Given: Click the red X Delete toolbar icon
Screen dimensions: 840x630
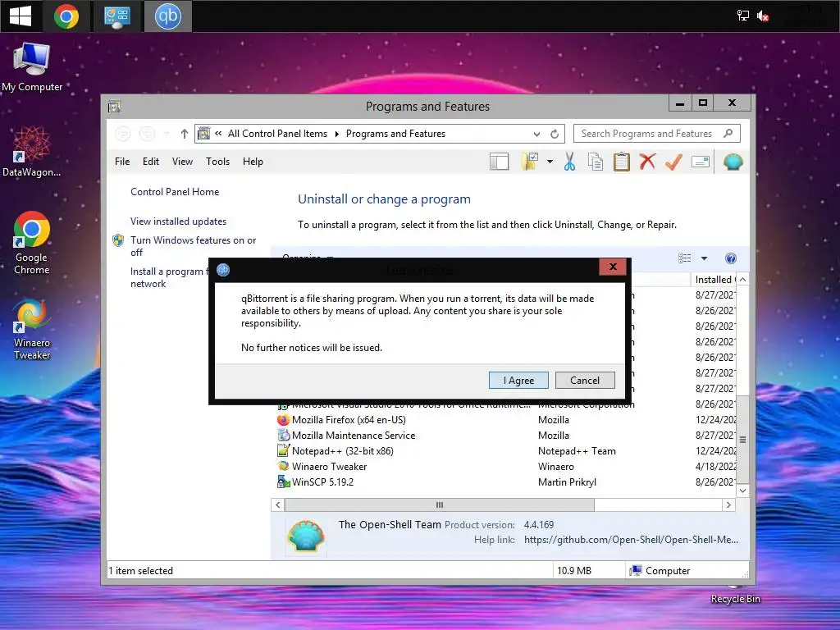Looking at the screenshot, I should click(648, 162).
